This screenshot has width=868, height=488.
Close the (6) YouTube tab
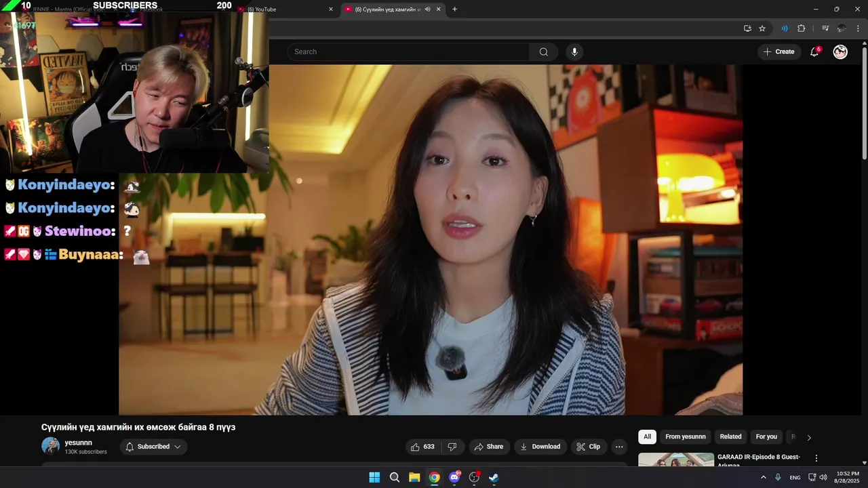tap(331, 9)
